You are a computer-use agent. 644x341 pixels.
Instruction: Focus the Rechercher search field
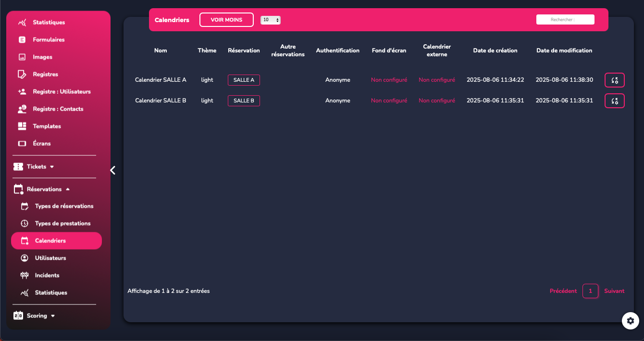point(565,20)
